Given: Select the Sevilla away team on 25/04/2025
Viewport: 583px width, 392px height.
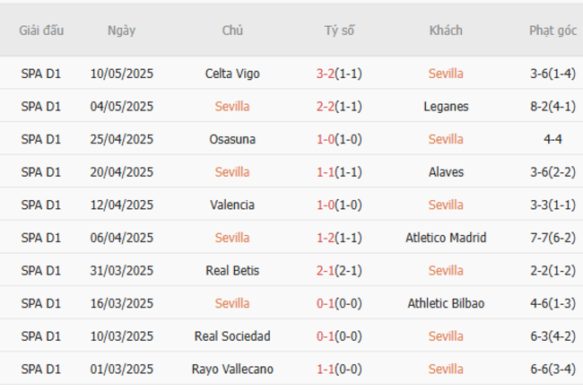Looking at the screenshot, I should tap(446, 139).
